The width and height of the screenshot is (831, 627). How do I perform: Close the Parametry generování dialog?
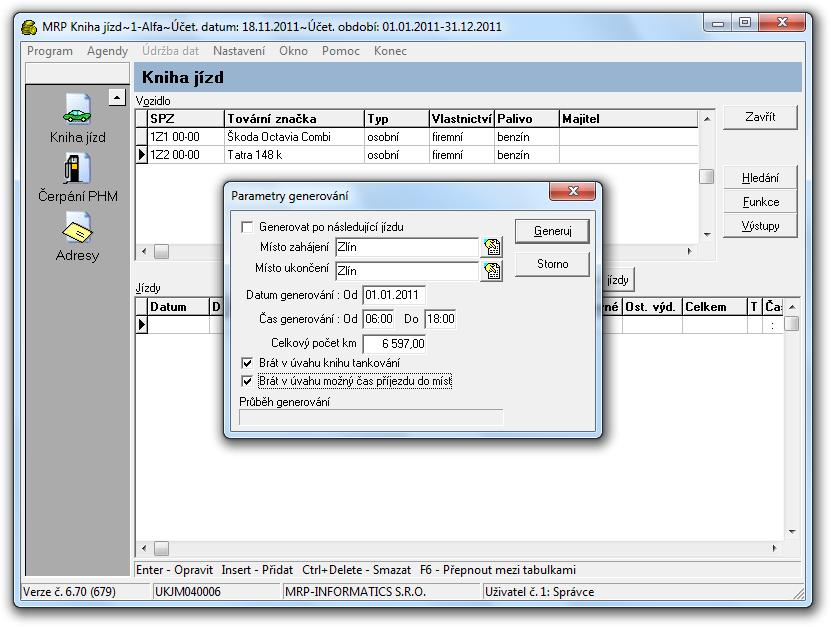[573, 192]
